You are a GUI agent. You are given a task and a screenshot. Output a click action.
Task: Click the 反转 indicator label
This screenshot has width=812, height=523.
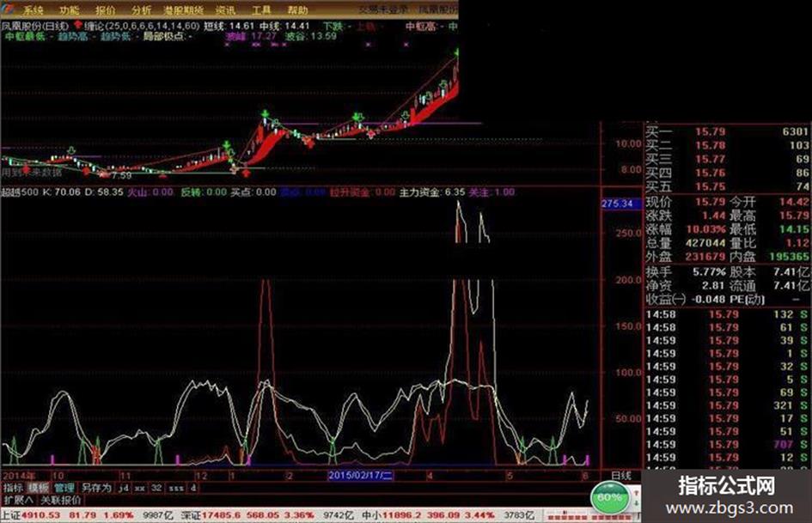(x=204, y=192)
